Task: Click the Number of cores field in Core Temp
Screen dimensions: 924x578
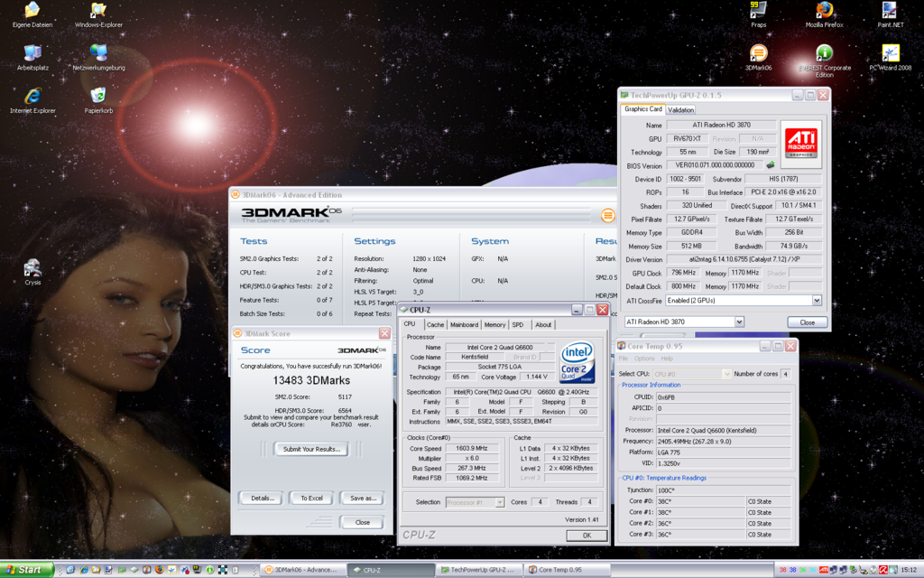Action: [786, 374]
